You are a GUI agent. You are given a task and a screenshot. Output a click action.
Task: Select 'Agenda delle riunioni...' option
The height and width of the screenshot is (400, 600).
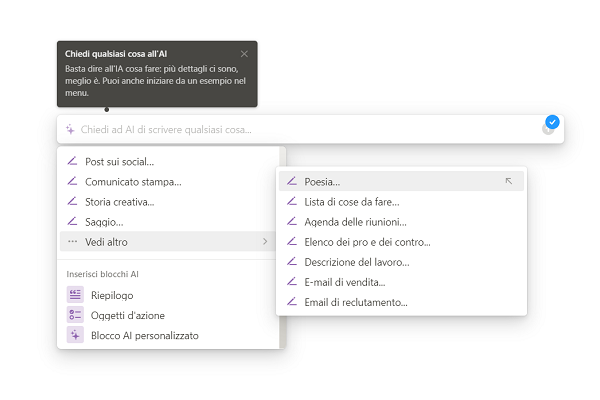pos(355,222)
